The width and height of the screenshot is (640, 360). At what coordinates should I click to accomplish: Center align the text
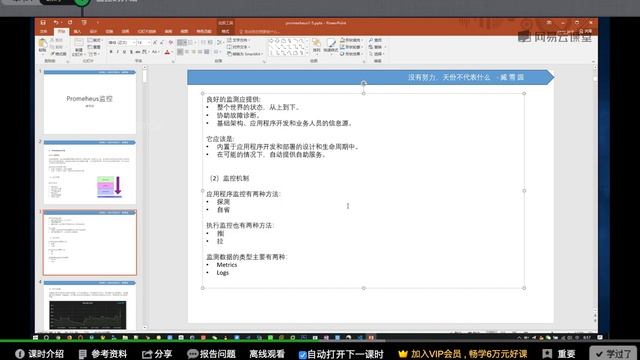[187, 52]
